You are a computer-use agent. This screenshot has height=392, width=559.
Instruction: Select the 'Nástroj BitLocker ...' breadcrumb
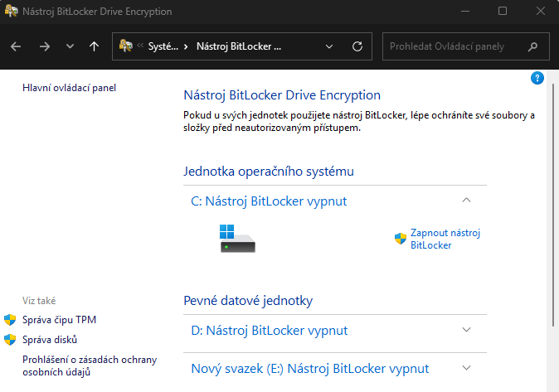[x=239, y=46]
